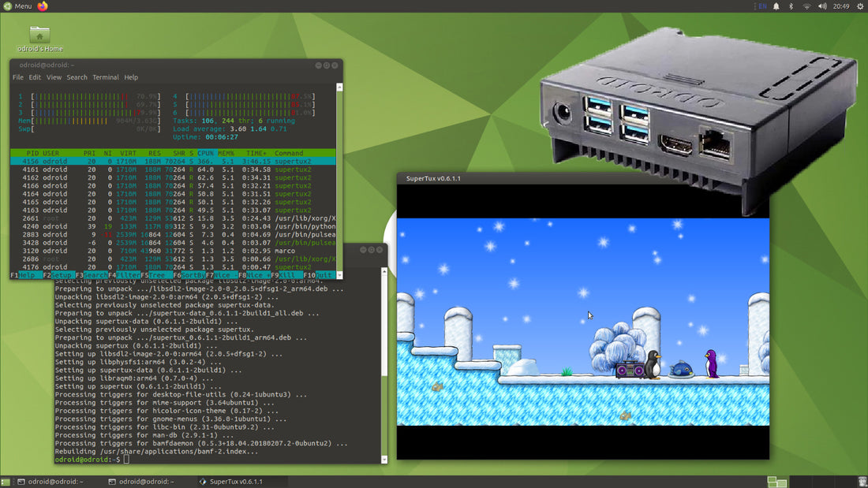Switch keyboard layout via EN indicator
868x488 pixels.
tap(761, 6)
